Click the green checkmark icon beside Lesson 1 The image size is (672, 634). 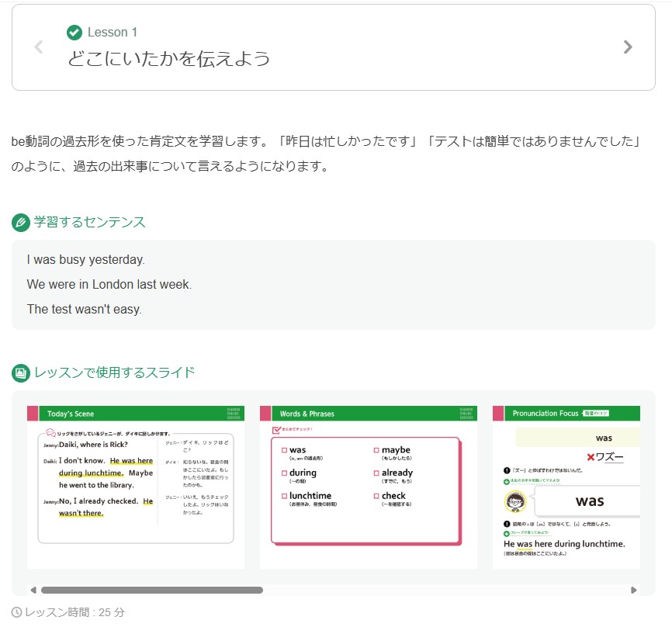74,33
